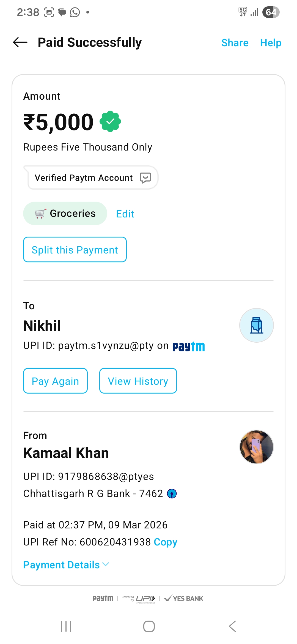Tap the green verified checkmark badge
The image size is (297, 644).
[110, 121]
